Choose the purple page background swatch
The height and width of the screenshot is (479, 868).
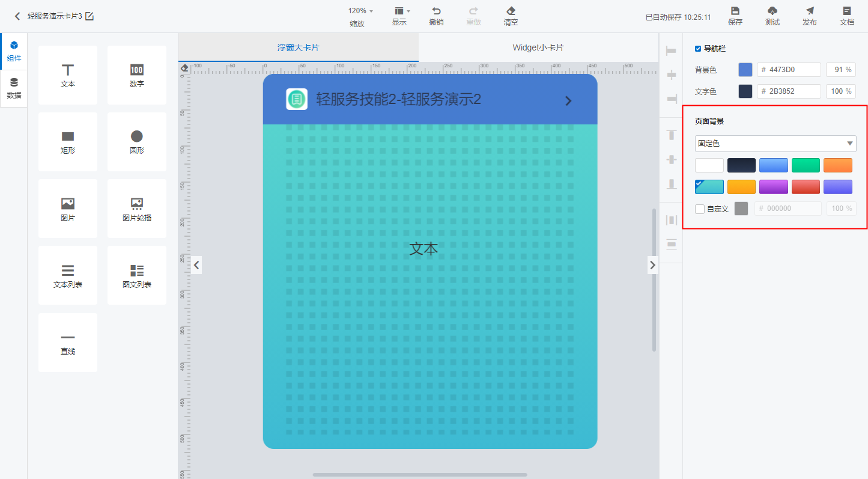tap(774, 187)
